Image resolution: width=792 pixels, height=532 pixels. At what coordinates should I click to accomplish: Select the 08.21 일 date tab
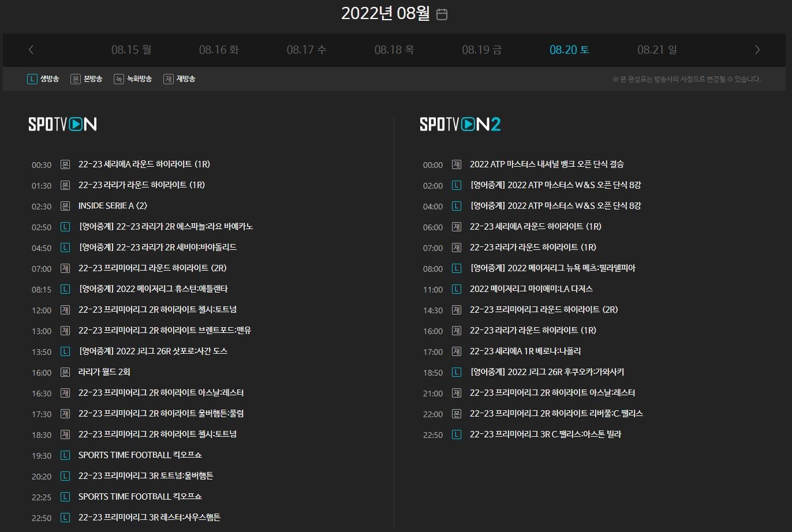[657, 50]
